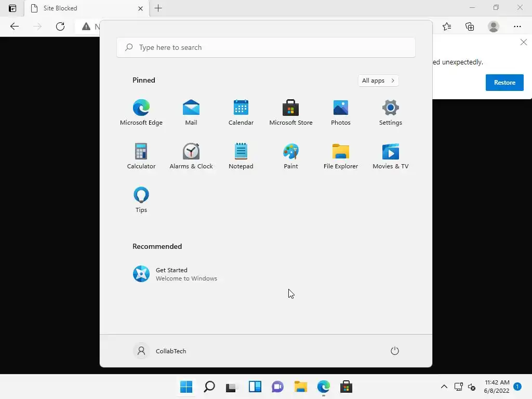The image size is (532, 399).
Task: Open Edge Favorites
Action: point(447,26)
